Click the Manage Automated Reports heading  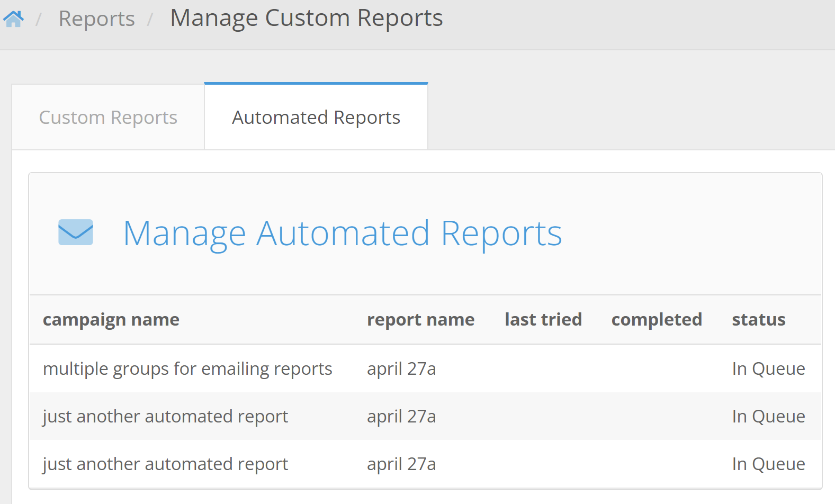click(342, 233)
